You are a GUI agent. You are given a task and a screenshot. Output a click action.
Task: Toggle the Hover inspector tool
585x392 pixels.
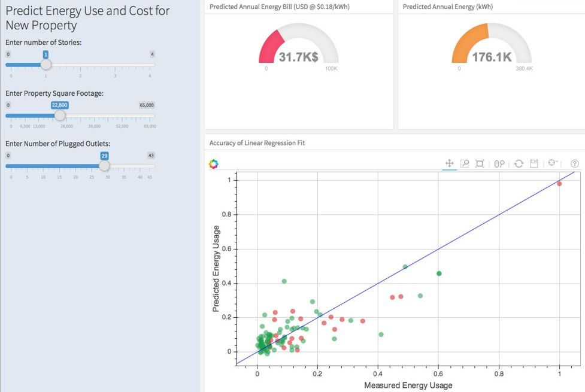(x=553, y=163)
